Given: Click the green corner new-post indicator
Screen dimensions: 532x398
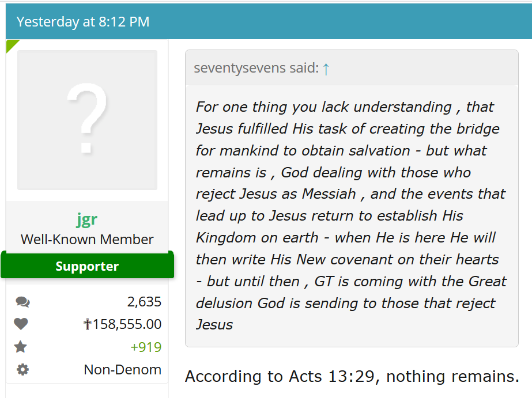Looking at the screenshot, I should [11, 45].
